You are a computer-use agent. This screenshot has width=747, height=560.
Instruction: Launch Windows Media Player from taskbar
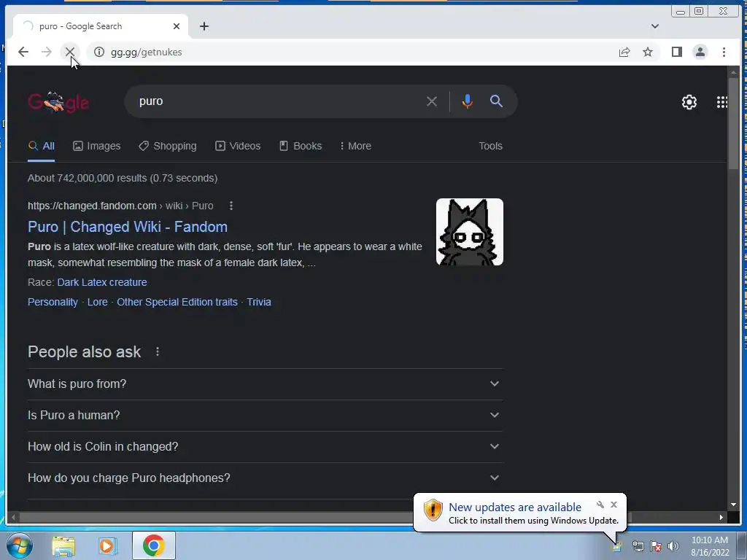tap(108, 545)
